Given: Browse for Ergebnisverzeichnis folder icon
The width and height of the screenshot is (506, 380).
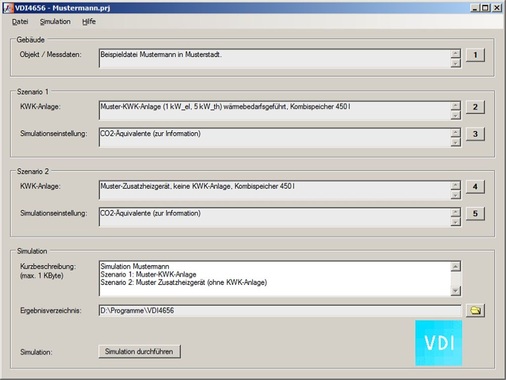Looking at the screenshot, I should click(x=475, y=310).
